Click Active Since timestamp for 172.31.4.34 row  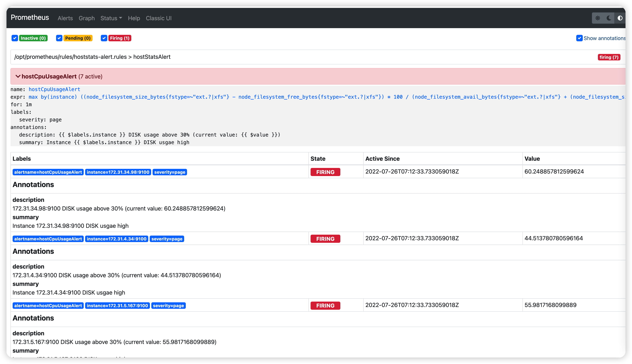tap(412, 238)
